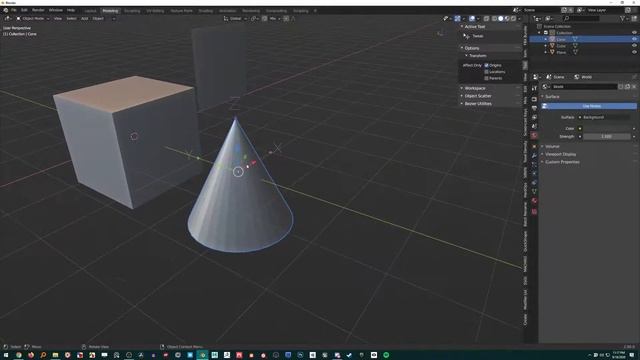Adjust the Strength value field
The image size is (640, 360).
point(606,137)
